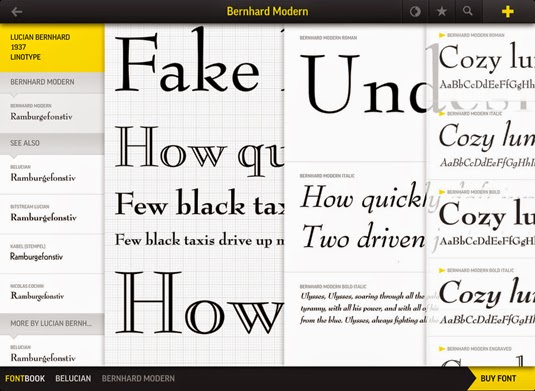Click the yellow Lucian Bernhard info panel
The image size is (535, 391).
click(x=52, y=48)
